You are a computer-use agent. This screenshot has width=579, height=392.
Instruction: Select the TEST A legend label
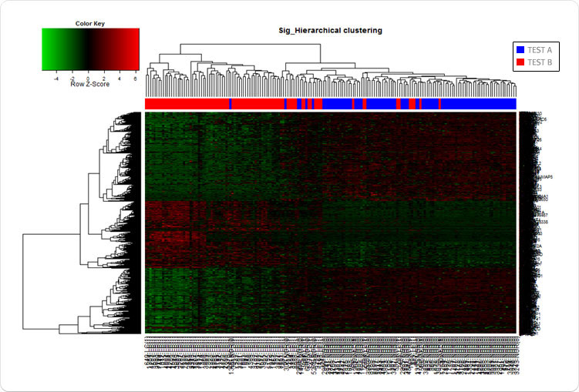540,49
